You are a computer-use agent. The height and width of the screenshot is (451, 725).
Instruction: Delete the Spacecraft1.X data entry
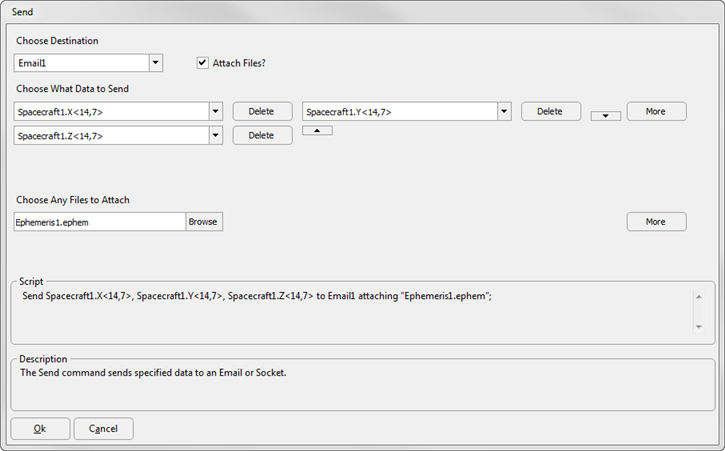262,111
